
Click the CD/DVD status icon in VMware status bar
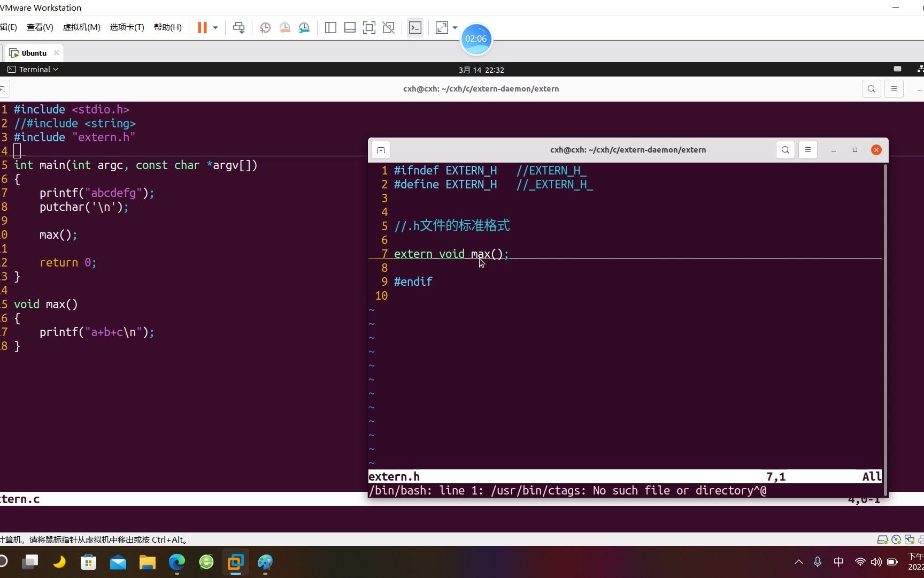click(896, 539)
